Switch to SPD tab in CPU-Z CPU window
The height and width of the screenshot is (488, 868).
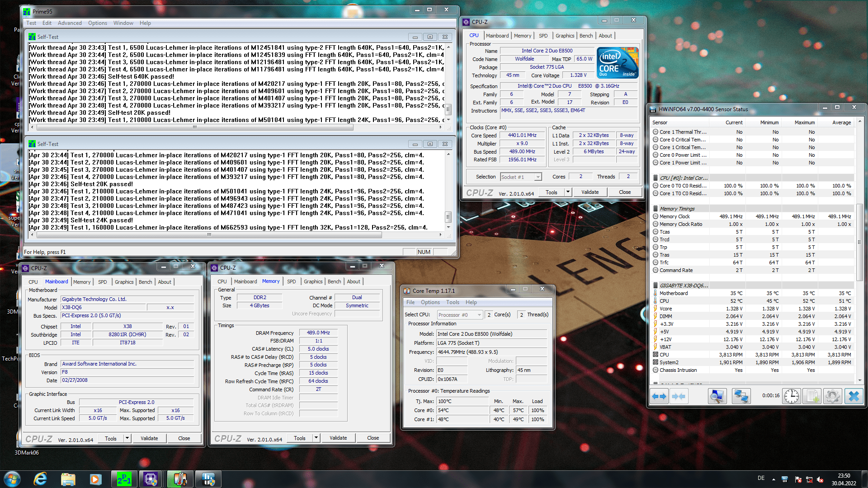point(543,36)
